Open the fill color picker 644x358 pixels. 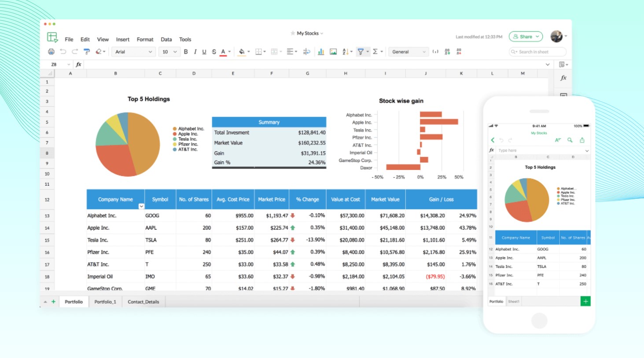pyautogui.click(x=242, y=52)
